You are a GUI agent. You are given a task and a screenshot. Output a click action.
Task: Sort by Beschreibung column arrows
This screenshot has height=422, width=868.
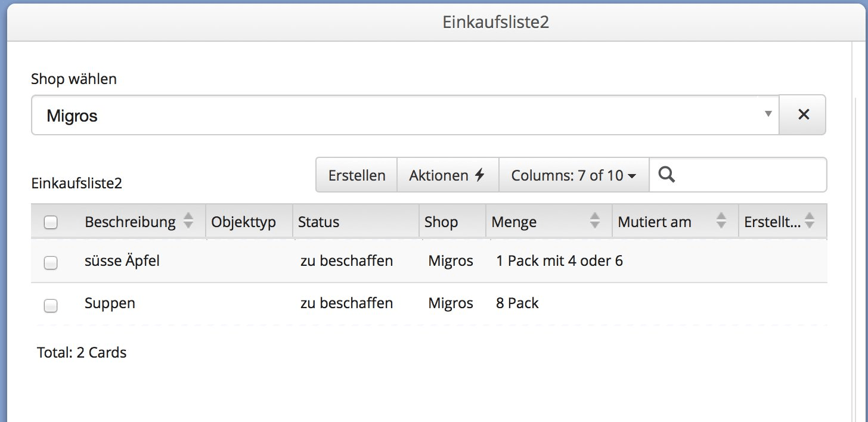(x=188, y=222)
